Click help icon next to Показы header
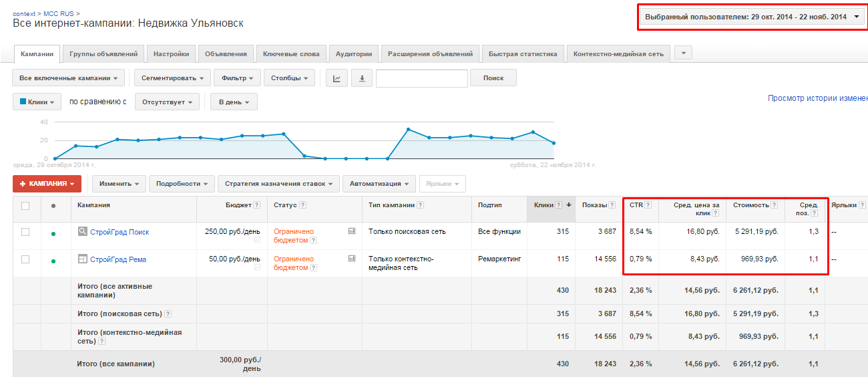Image resolution: width=868 pixels, height=377 pixels. [611, 205]
